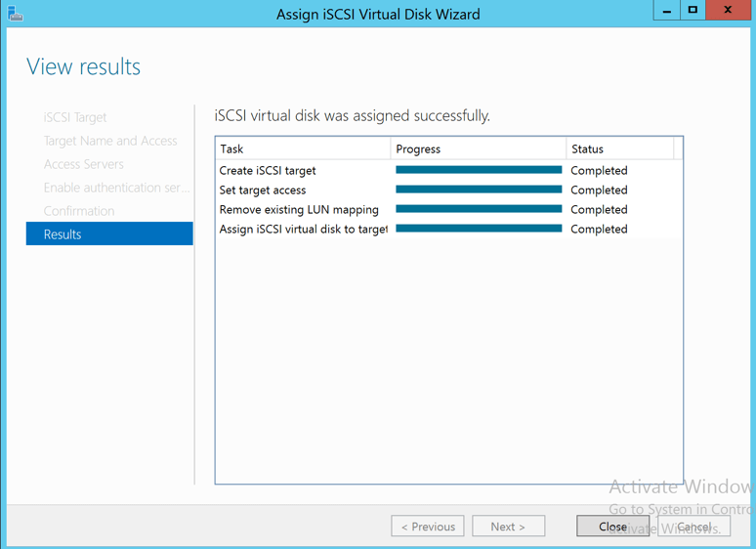Click the Previous button

[428, 527]
